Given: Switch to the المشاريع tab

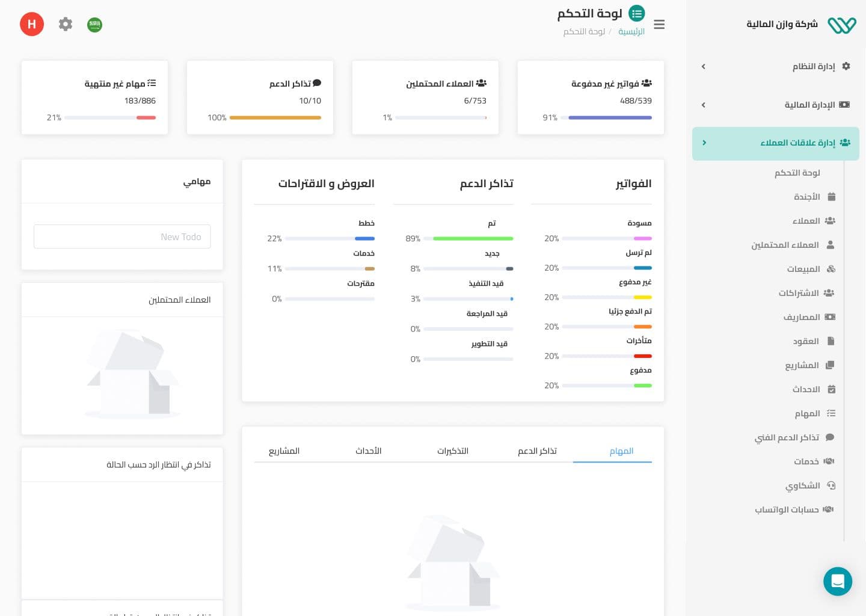Looking at the screenshot, I should [x=284, y=451].
